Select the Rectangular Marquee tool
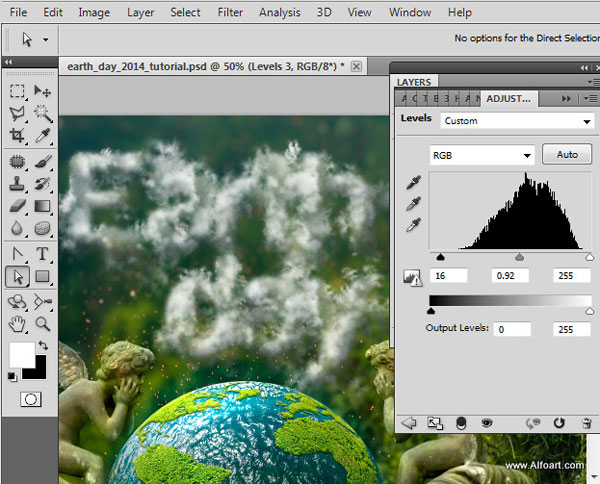 [x=17, y=91]
